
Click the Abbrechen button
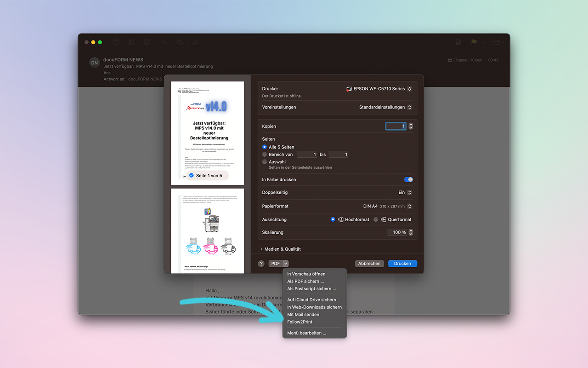pyautogui.click(x=369, y=264)
